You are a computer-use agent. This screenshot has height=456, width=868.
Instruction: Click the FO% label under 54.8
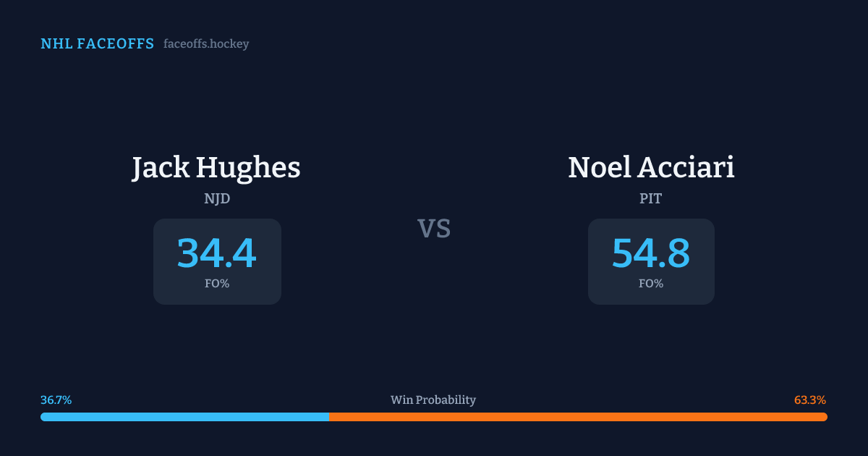click(x=651, y=284)
